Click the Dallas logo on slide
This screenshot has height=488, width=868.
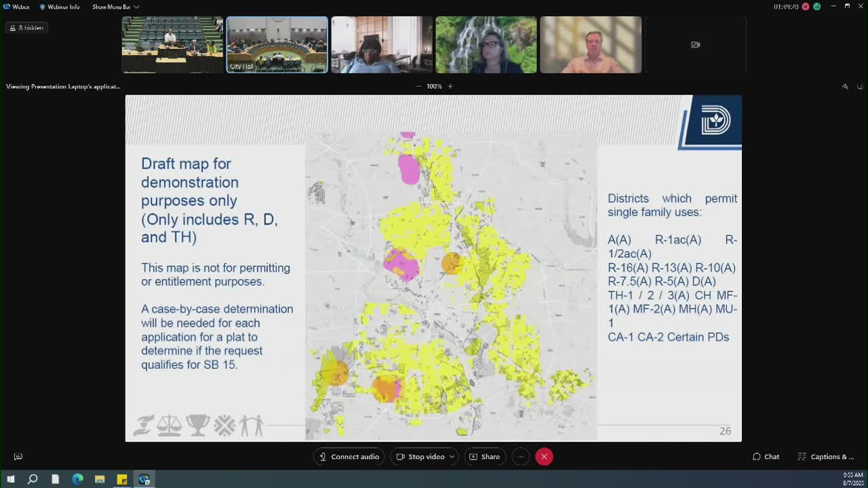[715, 121]
